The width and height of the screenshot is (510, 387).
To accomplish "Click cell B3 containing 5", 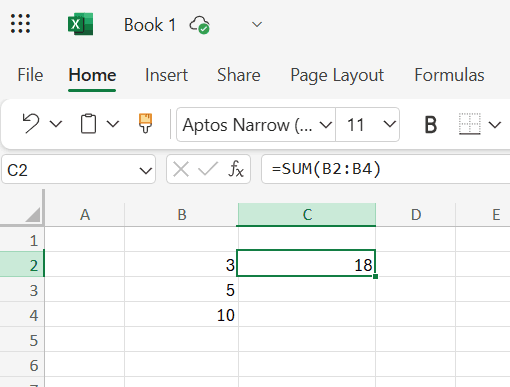I will pos(181,290).
